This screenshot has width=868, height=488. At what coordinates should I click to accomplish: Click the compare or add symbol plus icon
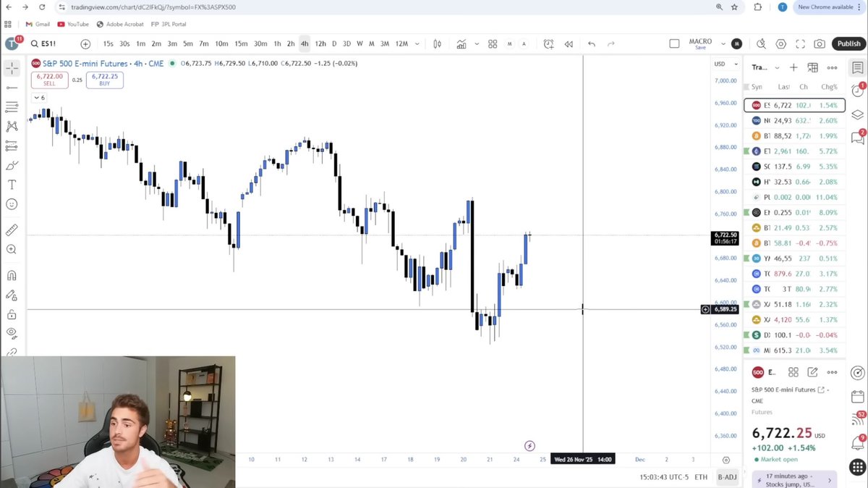point(85,43)
